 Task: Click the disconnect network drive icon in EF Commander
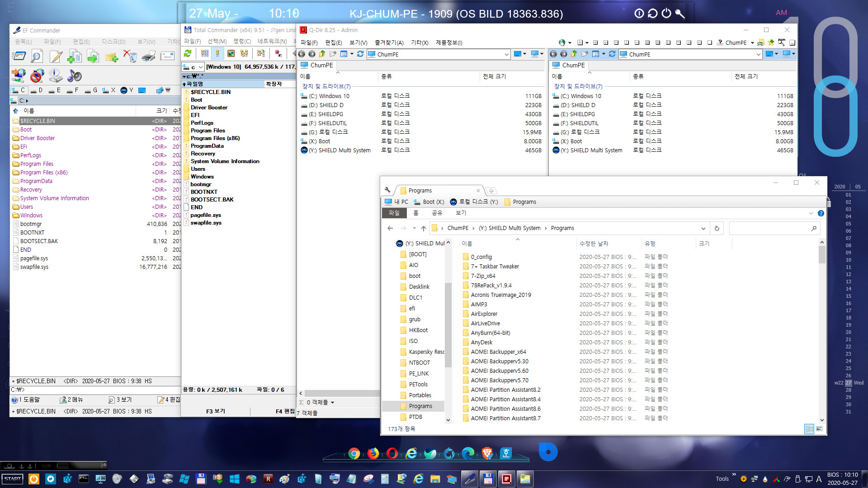(37, 75)
